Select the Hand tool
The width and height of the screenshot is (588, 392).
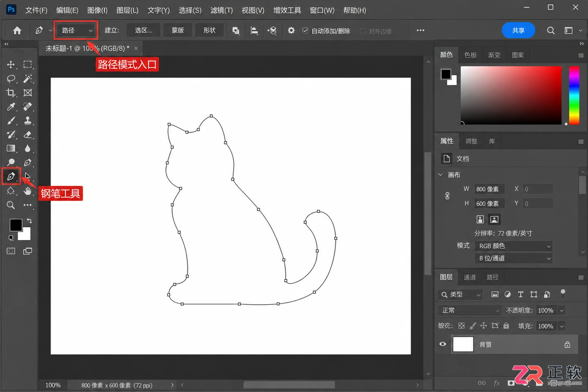pyautogui.click(x=28, y=191)
